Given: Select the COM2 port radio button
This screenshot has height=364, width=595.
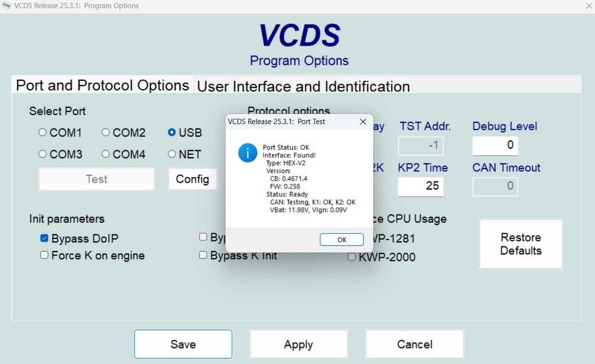Looking at the screenshot, I should (x=106, y=132).
